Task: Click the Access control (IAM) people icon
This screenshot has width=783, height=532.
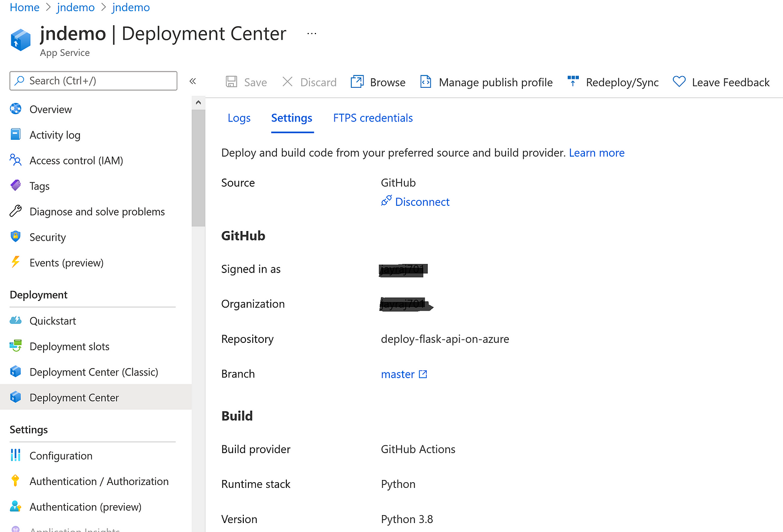Action: coord(16,160)
